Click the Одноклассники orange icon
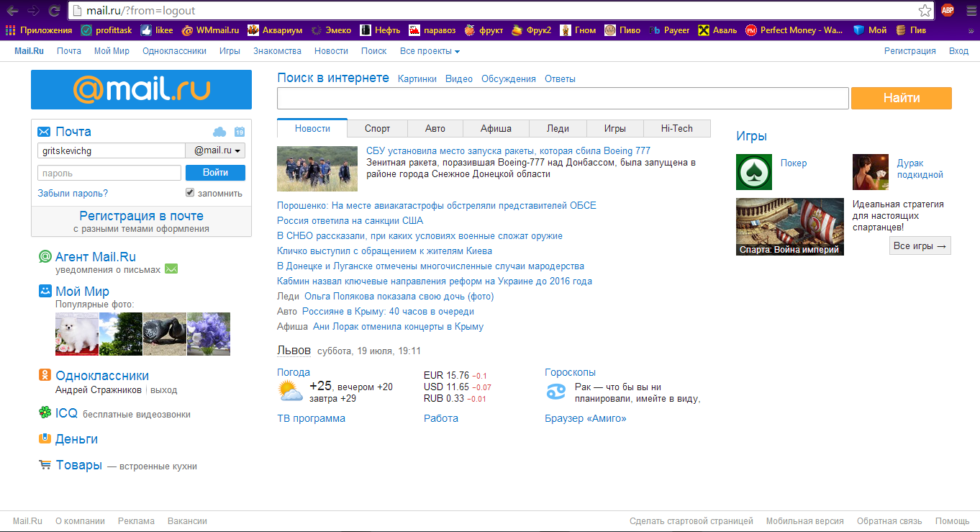Screen dimensions: 980x532 pos(45,375)
